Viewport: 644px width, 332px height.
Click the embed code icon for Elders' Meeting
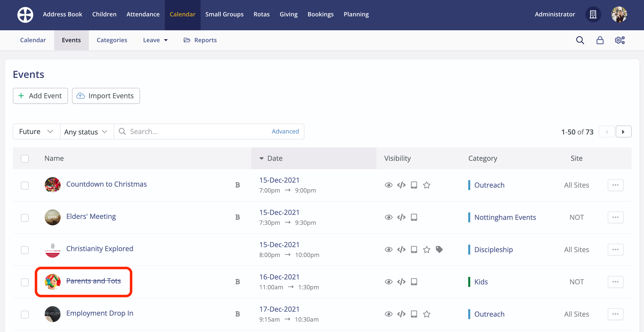tap(401, 217)
